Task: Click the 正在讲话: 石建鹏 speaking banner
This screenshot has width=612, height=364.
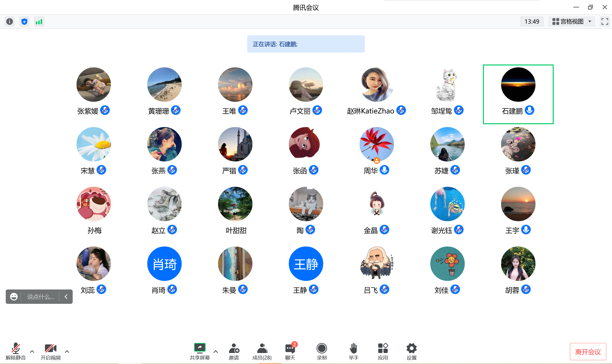Action: [306, 44]
